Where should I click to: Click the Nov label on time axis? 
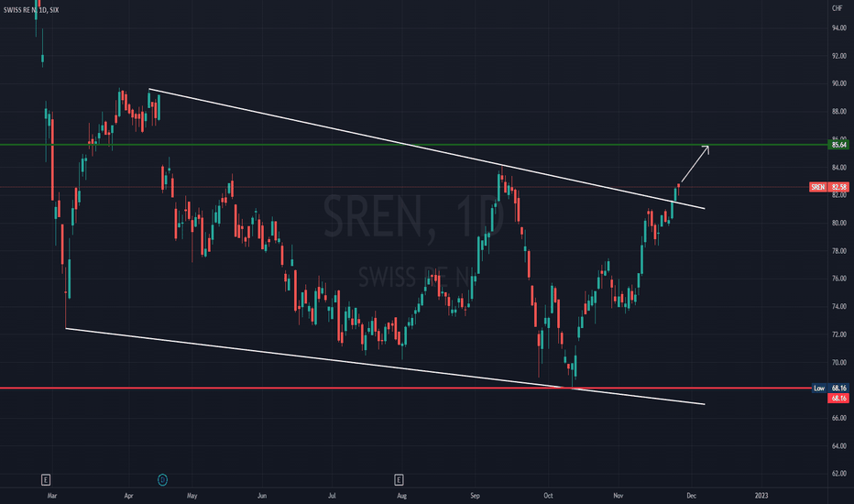[619, 496]
